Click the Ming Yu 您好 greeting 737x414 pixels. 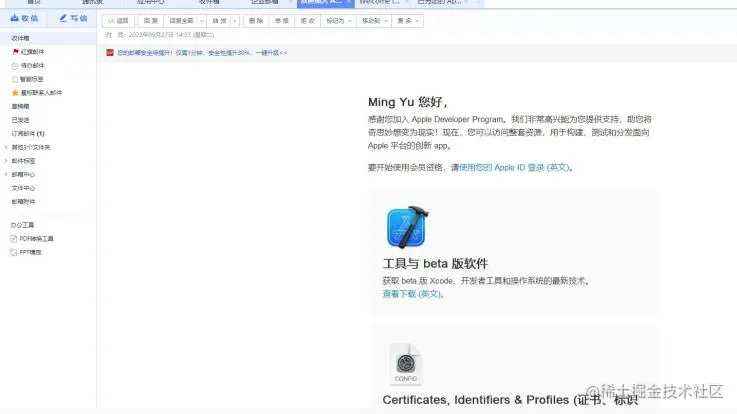click(x=408, y=102)
